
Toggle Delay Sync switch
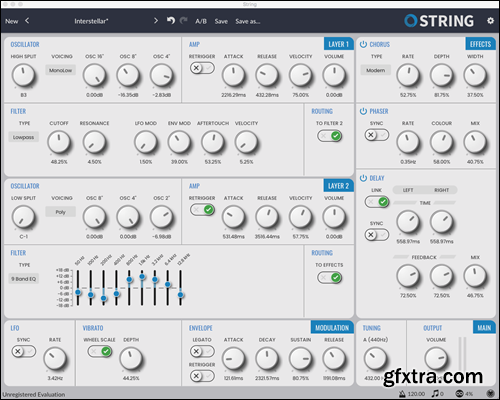point(377,235)
